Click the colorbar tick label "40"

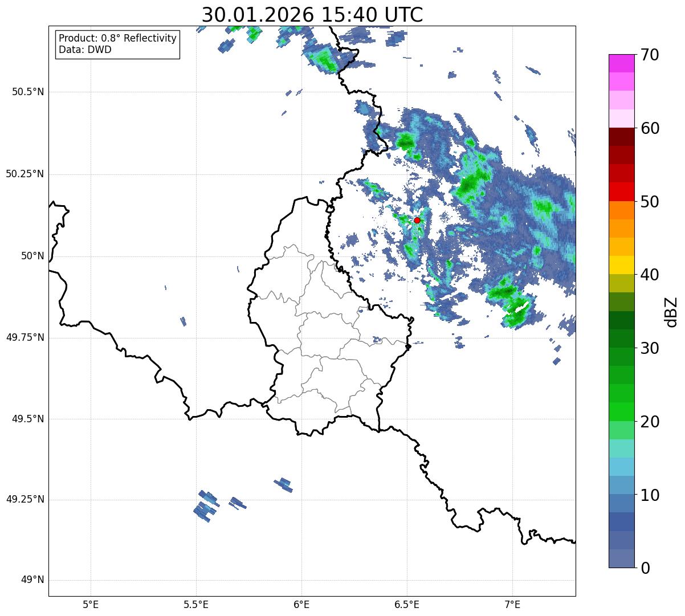click(x=650, y=275)
